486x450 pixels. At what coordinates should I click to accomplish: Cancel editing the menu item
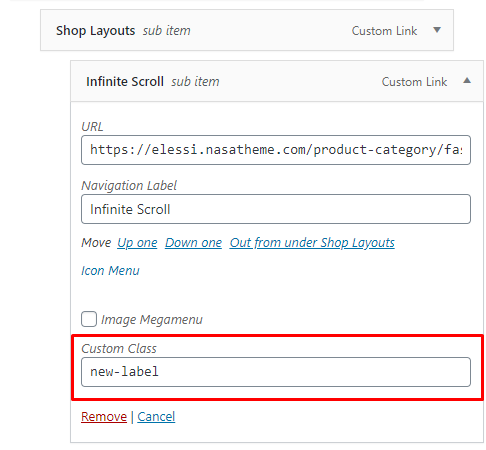click(x=156, y=417)
